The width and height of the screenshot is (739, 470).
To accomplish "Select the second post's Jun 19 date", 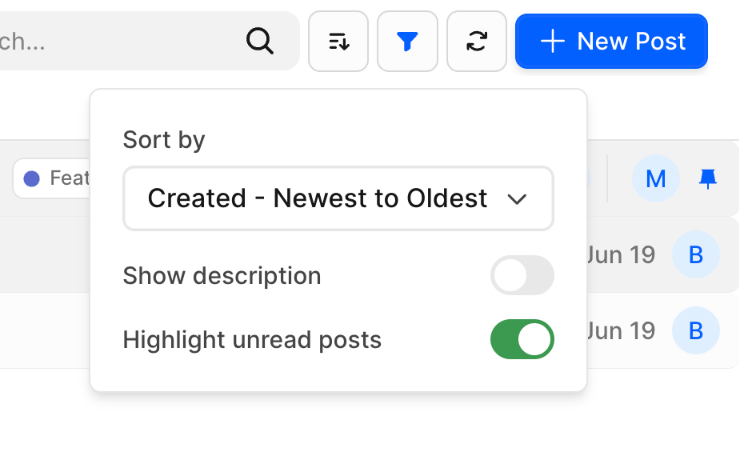I will coord(621,329).
